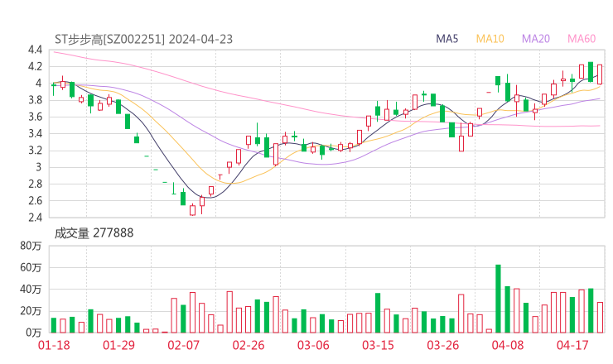
Task: Click the 3.8 price axis value
Action: click(x=35, y=100)
